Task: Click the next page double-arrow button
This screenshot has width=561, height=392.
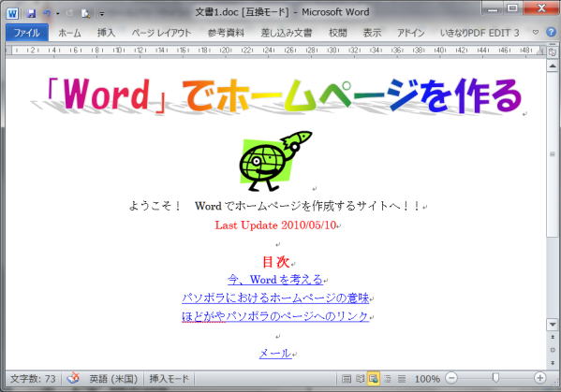Action: pos(553,363)
